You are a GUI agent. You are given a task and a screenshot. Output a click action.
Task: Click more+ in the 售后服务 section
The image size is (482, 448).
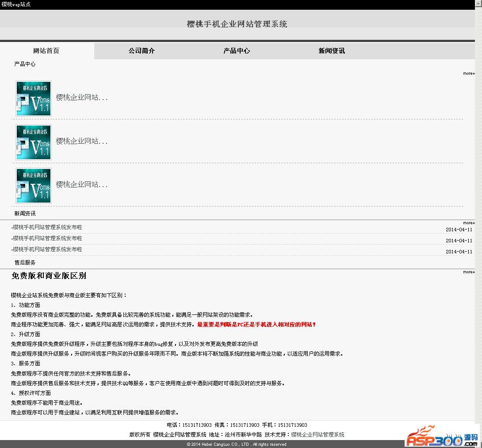[469, 272]
